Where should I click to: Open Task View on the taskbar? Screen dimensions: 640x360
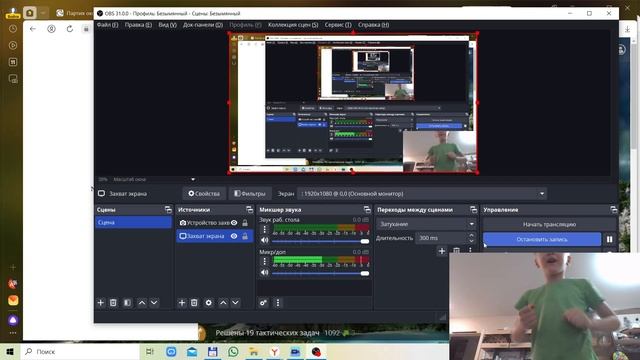pos(150,351)
